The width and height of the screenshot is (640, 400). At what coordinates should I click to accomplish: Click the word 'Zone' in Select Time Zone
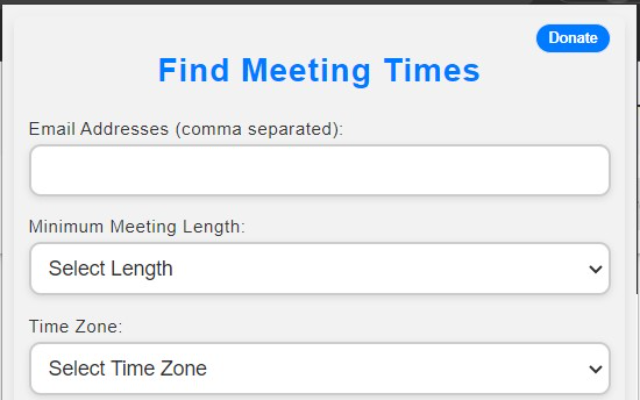(x=183, y=369)
